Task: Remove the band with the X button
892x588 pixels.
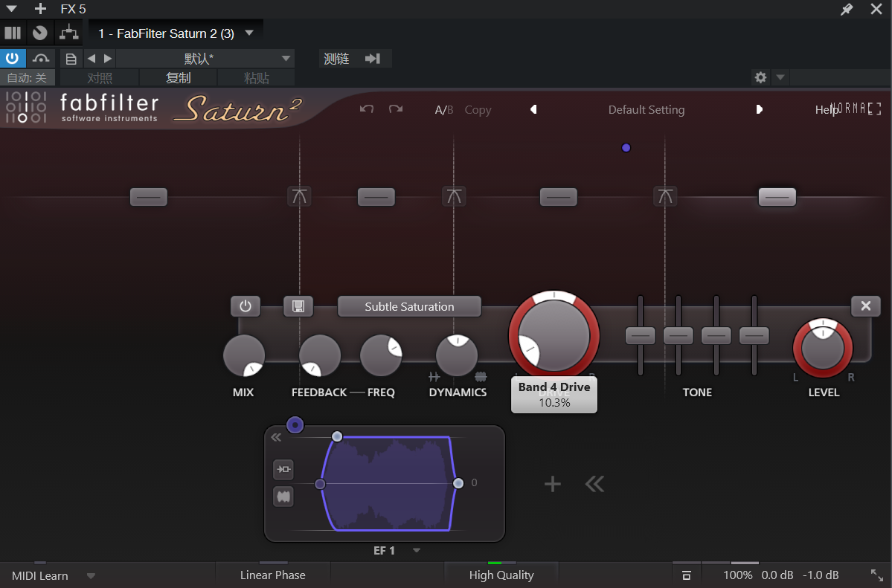Action: [x=865, y=306]
